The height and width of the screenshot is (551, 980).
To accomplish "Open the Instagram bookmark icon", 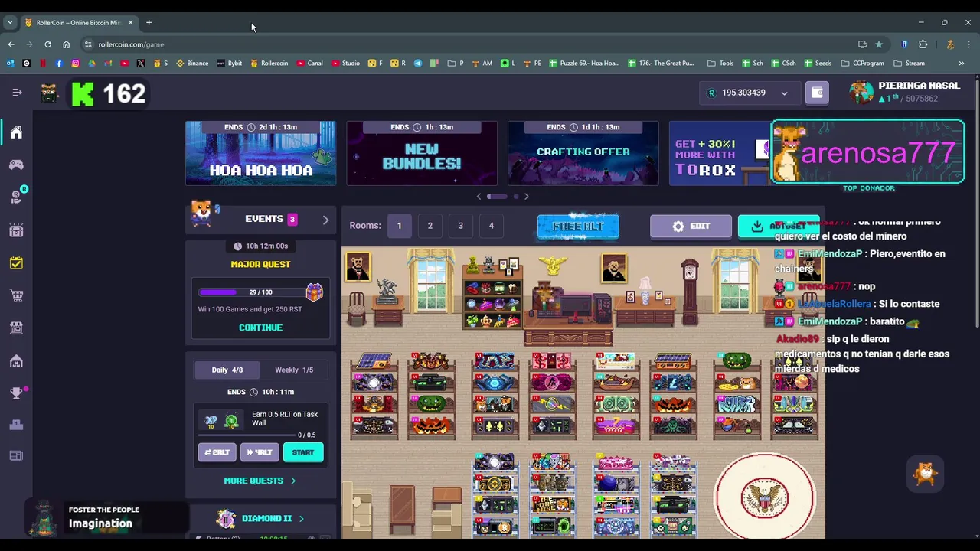I will [75, 64].
